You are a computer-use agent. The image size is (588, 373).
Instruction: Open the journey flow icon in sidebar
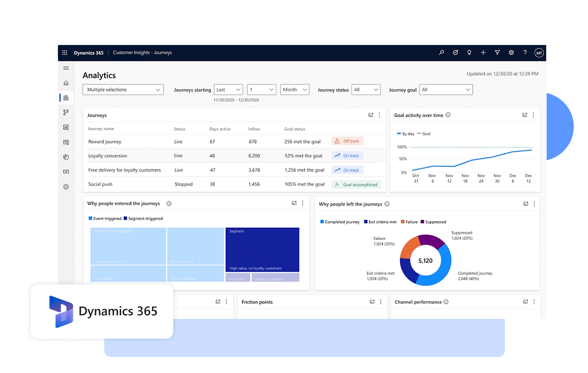pyautogui.click(x=66, y=112)
